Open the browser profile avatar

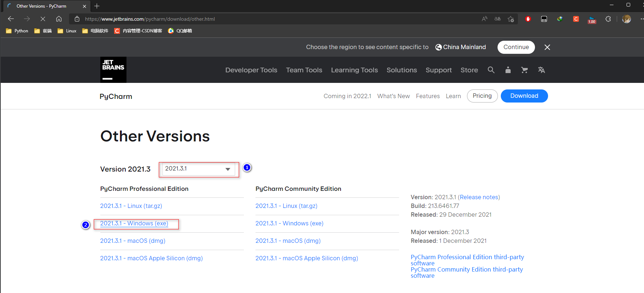pos(627,19)
